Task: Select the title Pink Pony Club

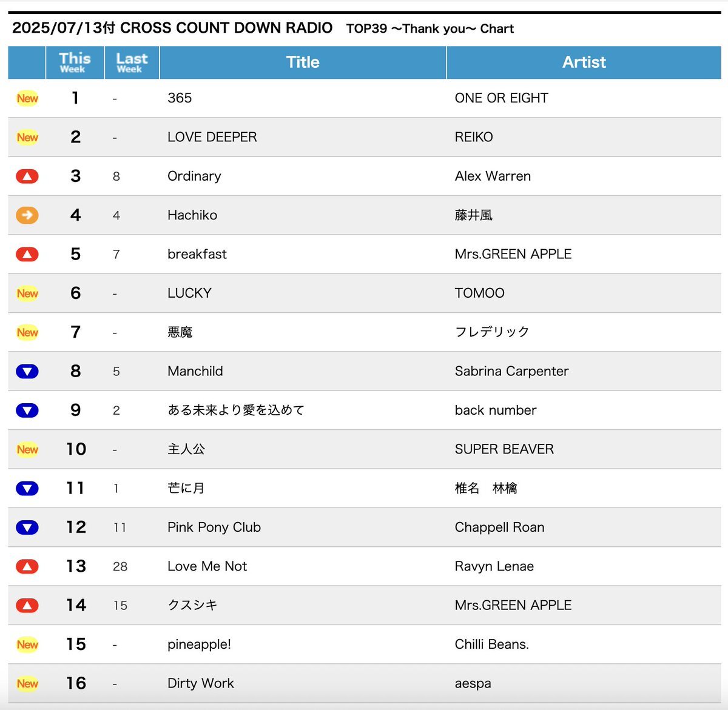Action: click(x=214, y=527)
